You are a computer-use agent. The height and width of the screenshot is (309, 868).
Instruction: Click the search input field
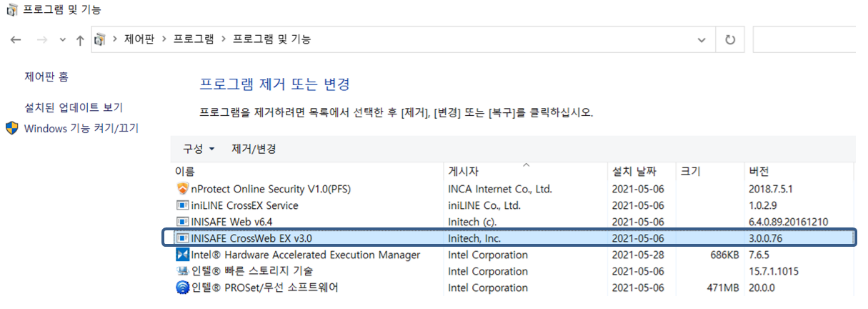tap(804, 40)
